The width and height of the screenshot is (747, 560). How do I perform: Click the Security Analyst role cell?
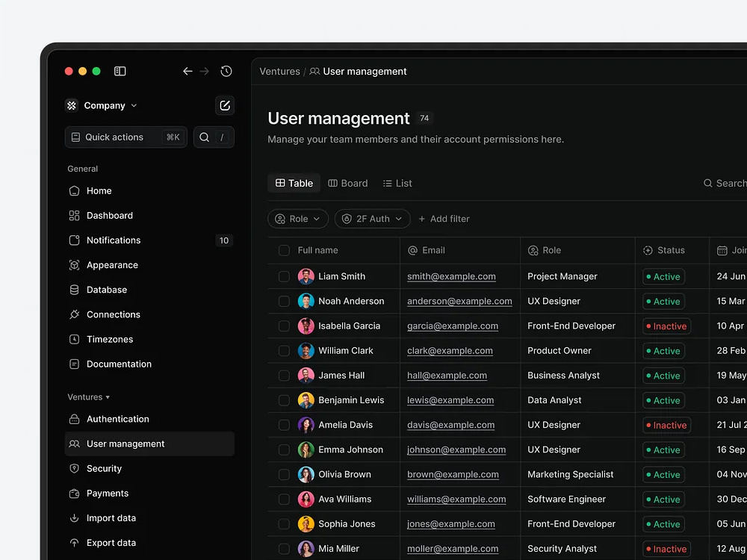562,549
